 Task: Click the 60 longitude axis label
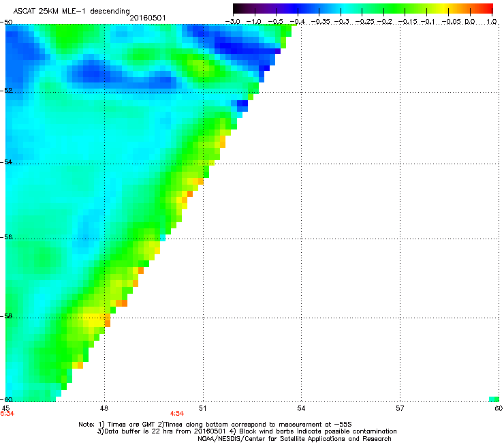tap(499, 408)
